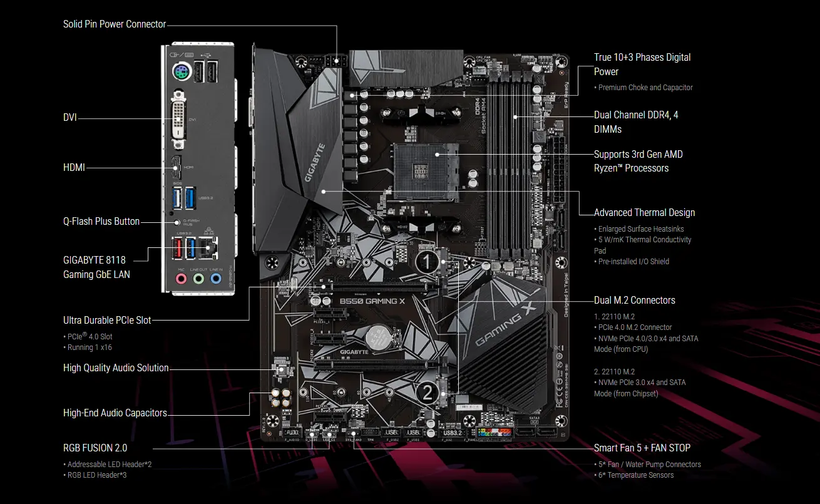Select the RGB FUSION 2.0 label

pos(95,448)
